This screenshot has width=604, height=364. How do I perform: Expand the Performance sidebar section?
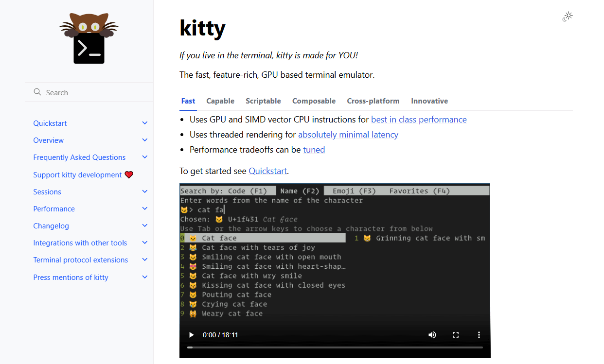point(144,208)
